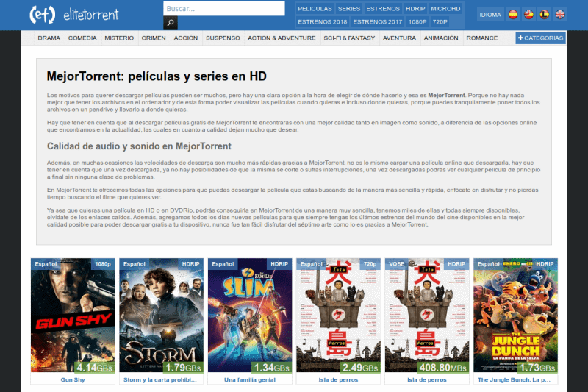The width and height of the screenshot is (588, 392).
Task: Select the ACTION & ADVENTURE genre tab
Action: click(282, 38)
